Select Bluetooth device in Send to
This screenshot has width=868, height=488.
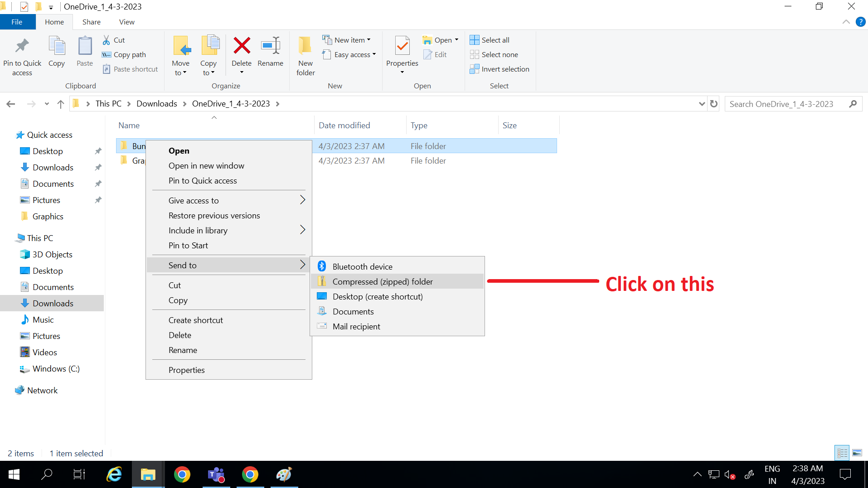coord(398,266)
